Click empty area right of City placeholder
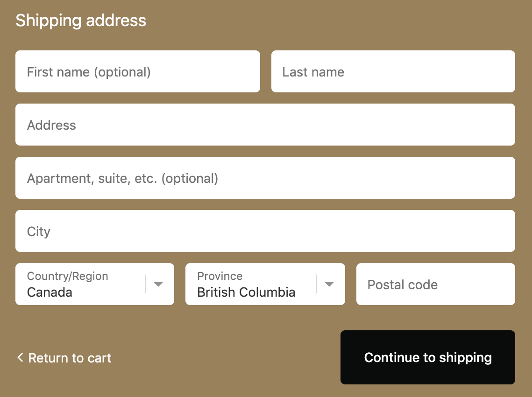Viewport: 532px width, 397px height. coord(327,231)
